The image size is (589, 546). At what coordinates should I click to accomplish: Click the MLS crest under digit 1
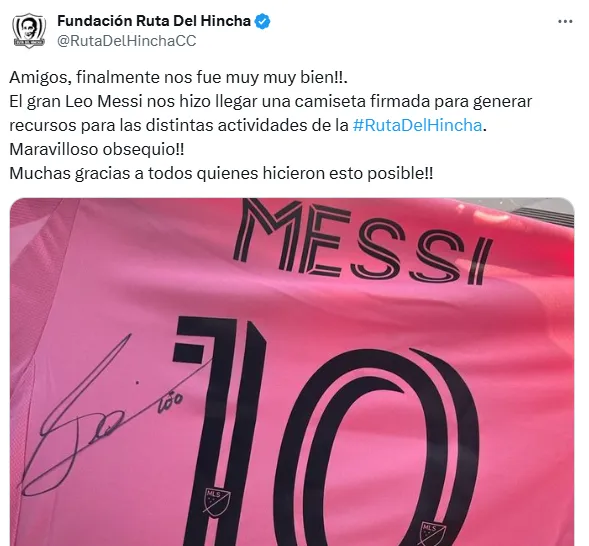tap(217, 500)
